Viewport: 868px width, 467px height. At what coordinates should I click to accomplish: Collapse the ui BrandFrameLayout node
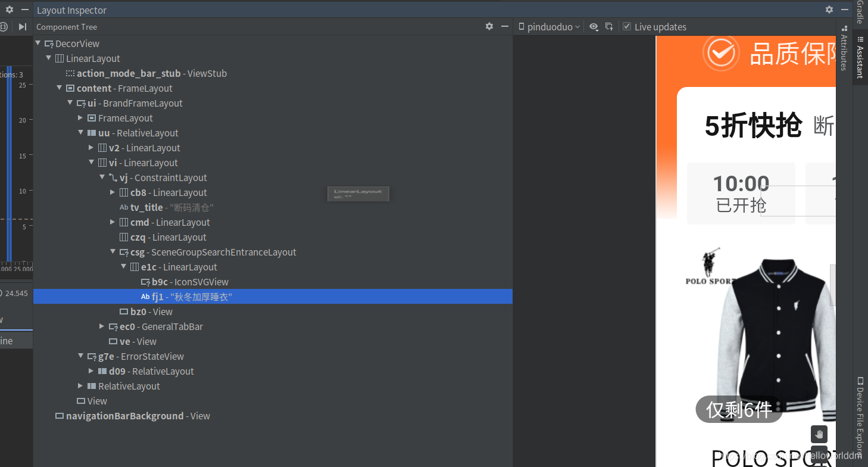click(70, 102)
